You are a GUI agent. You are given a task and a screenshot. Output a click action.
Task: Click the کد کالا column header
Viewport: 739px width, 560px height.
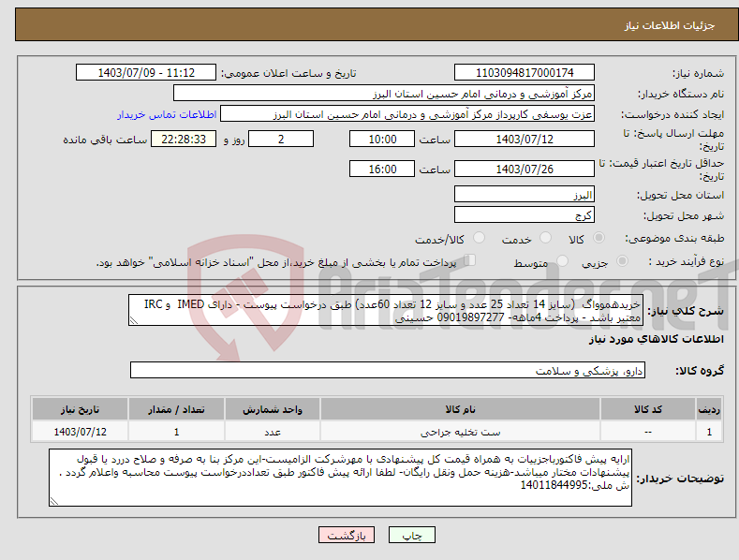pos(648,409)
